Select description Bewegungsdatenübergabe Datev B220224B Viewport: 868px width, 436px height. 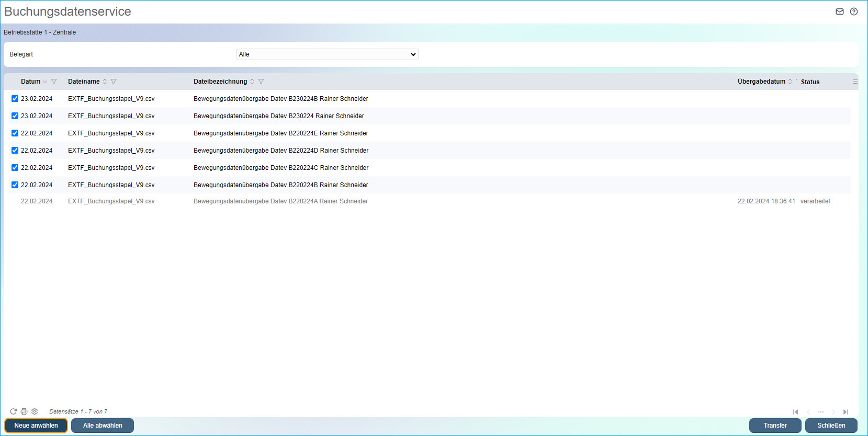[281, 185]
